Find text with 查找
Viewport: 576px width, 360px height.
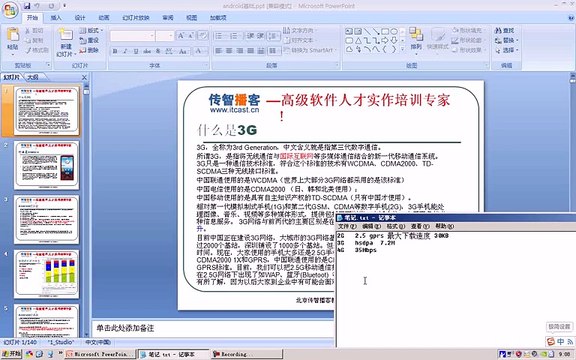coord(505,30)
